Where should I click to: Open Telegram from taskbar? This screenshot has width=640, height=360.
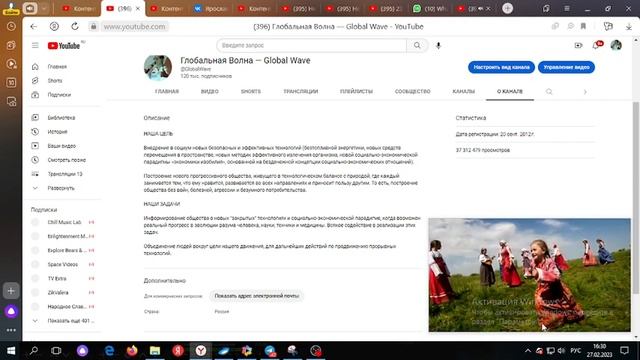(270, 351)
